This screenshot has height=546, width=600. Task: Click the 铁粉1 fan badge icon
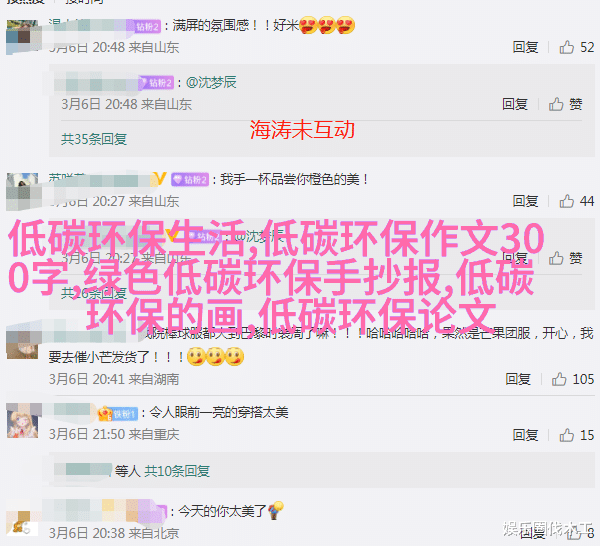[x=118, y=414]
